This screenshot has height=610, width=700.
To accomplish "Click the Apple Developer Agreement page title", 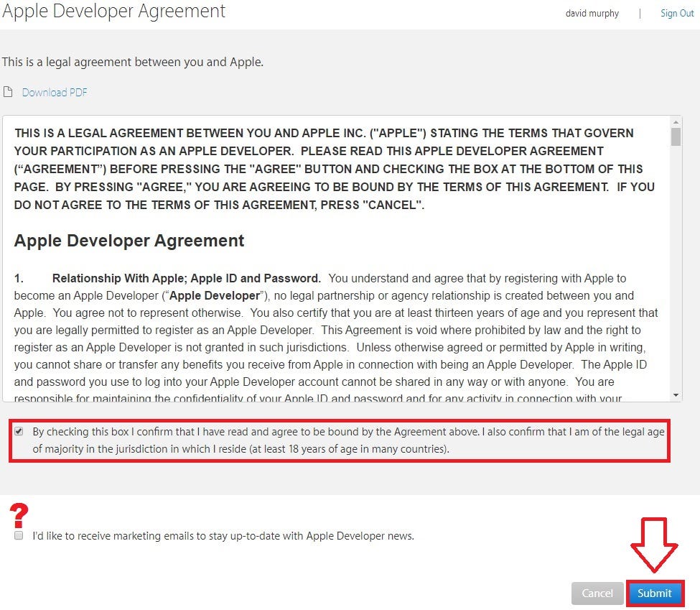I will [x=114, y=11].
